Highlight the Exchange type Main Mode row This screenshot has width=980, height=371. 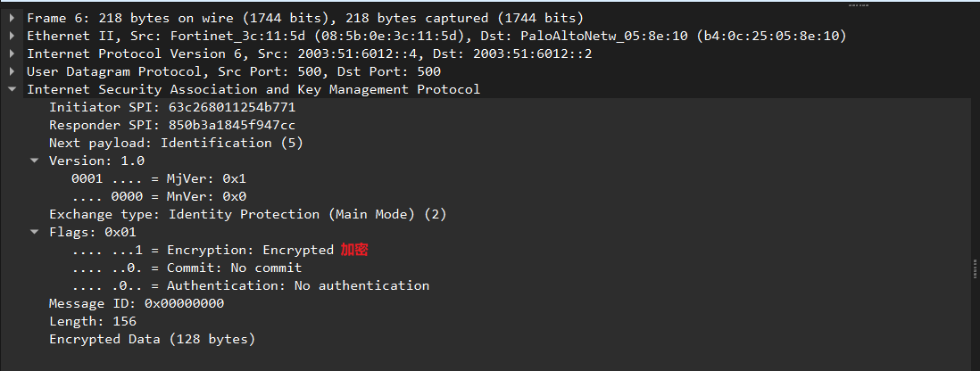click(x=247, y=214)
